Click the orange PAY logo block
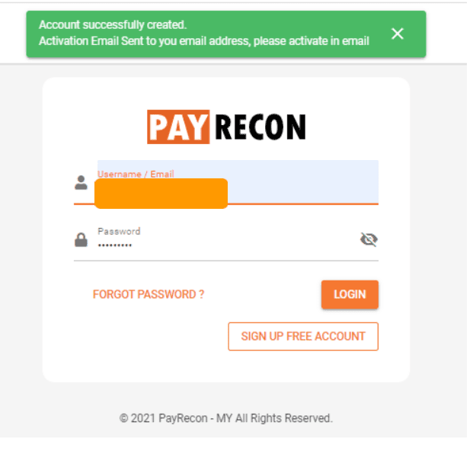The height and width of the screenshot is (471, 476). click(178, 127)
